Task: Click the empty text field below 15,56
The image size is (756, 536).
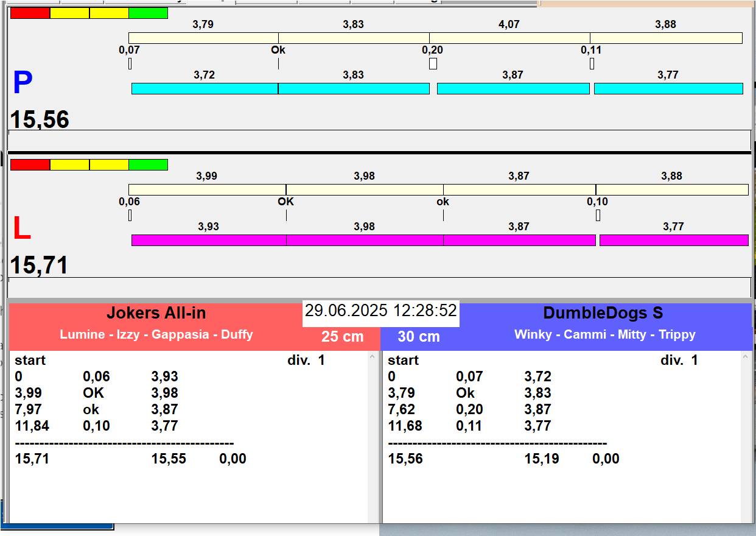Action: click(x=379, y=139)
